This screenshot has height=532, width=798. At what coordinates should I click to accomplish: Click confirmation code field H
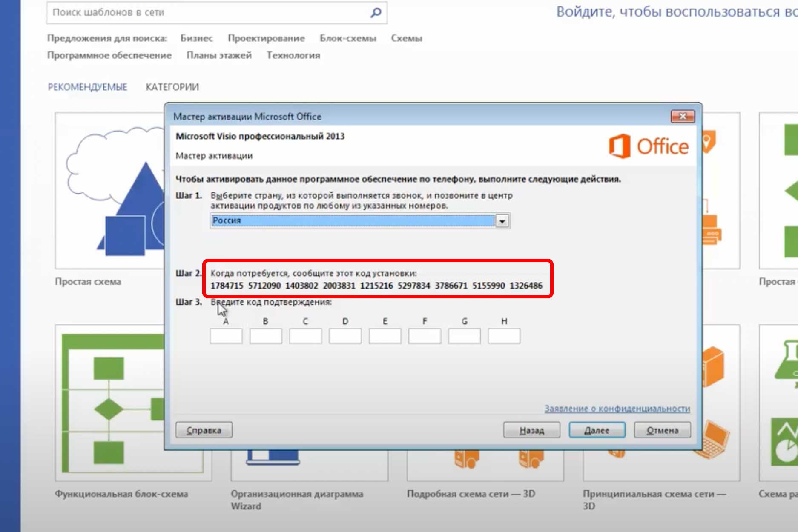(504, 336)
